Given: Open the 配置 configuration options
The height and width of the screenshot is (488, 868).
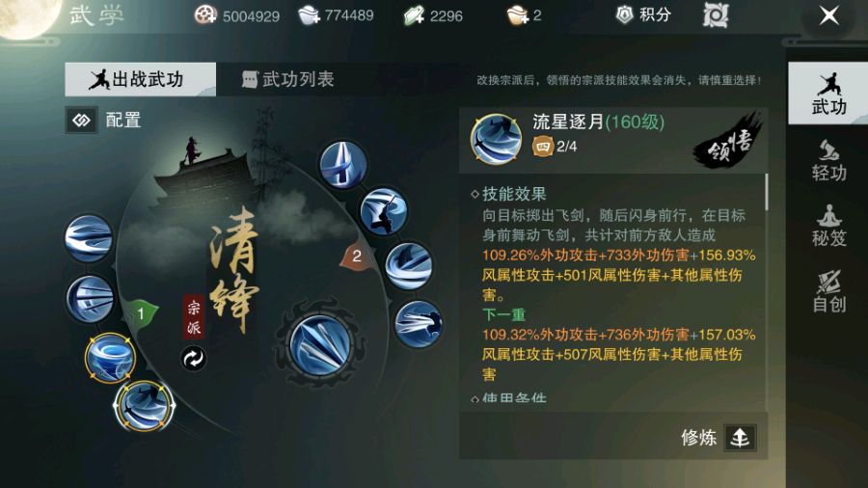Looking at the screenshot, I should (103, 120).
